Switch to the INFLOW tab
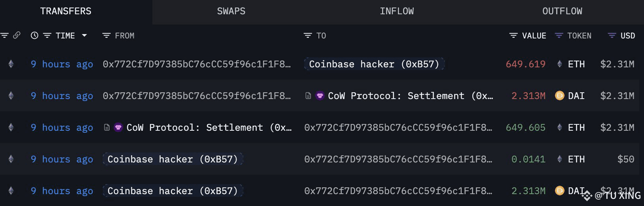 coord(397,11)
